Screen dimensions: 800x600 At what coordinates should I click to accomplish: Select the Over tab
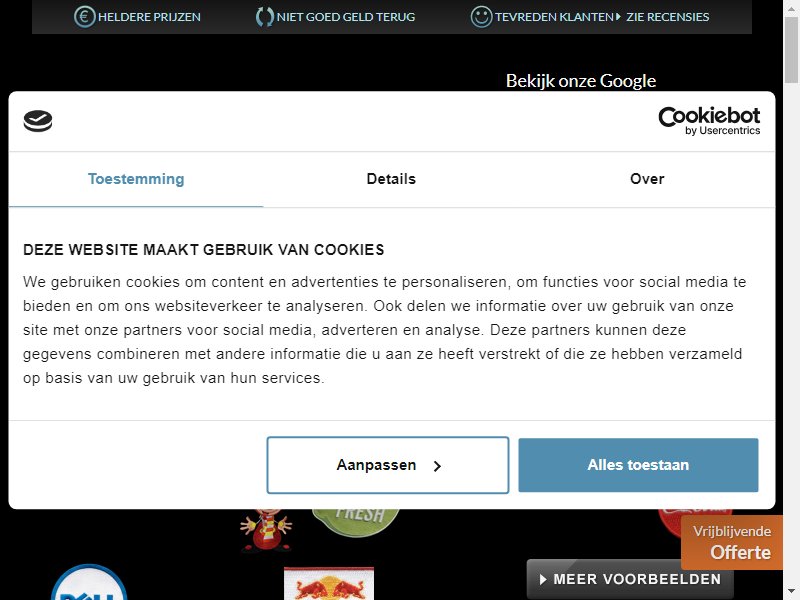point(647,179)
